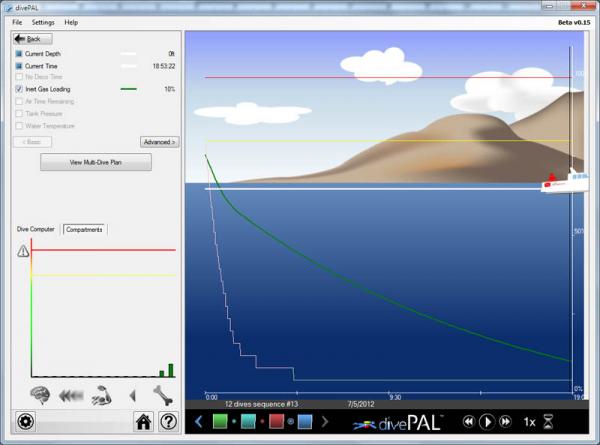Viewport: 600px width, 445px height.
Task: Switch to the Compartments tab
Action: 84,229
